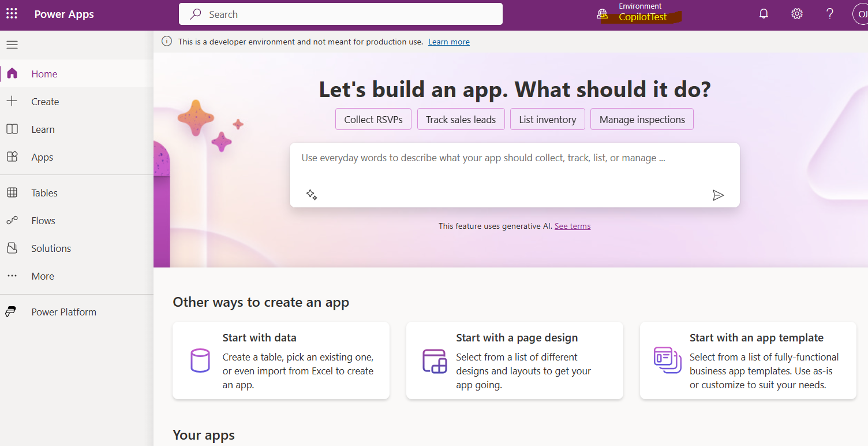This screenshot has height=446, width=868.
Task: Open the Start with a page design card
Action: pos(515,360)
